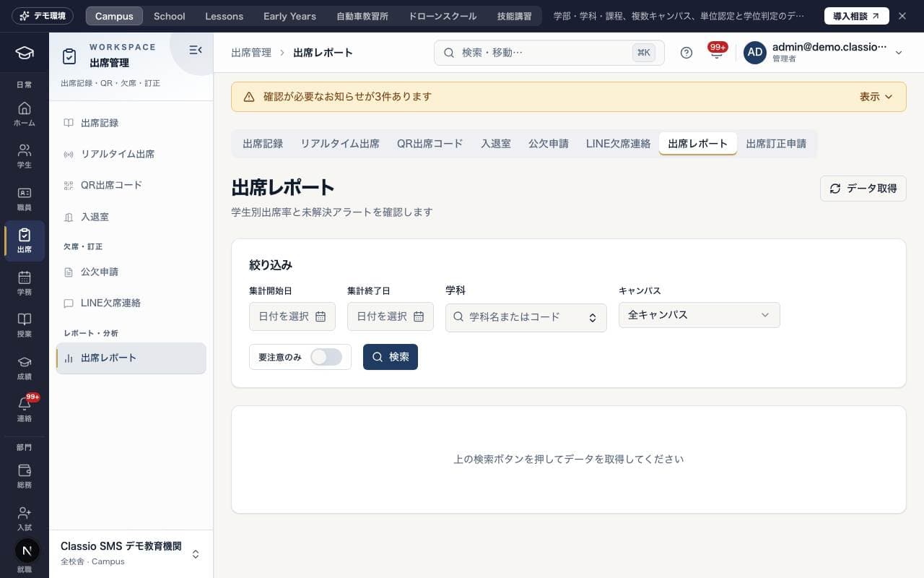The image size is (924, 578).
Task: Open QR出席コード in sidebar
Action: coord(131,185)
